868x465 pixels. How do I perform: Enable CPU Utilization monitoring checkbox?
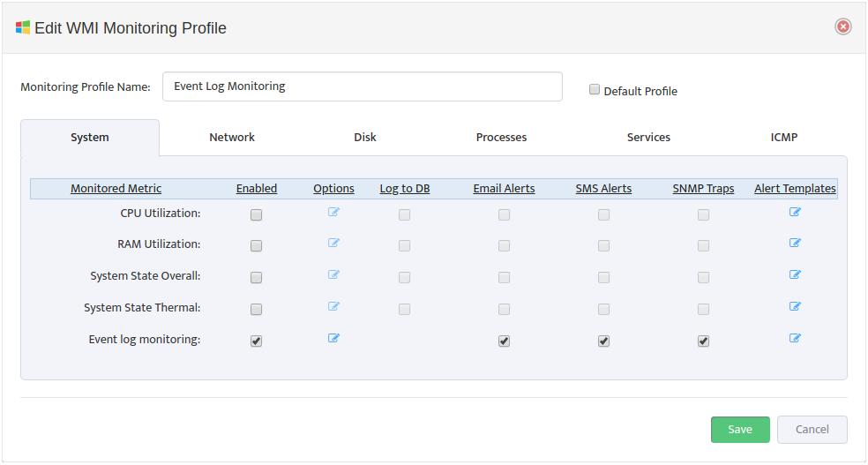tap(256, 214)
